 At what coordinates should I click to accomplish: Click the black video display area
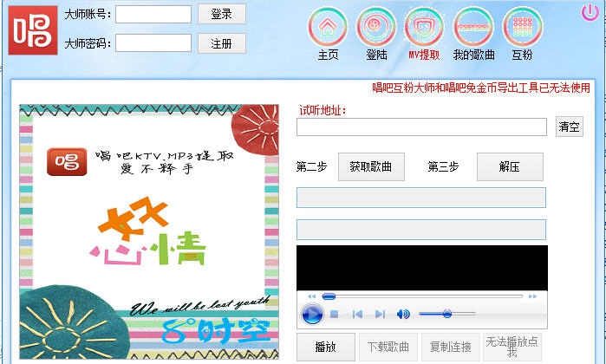tap(422, 268)
